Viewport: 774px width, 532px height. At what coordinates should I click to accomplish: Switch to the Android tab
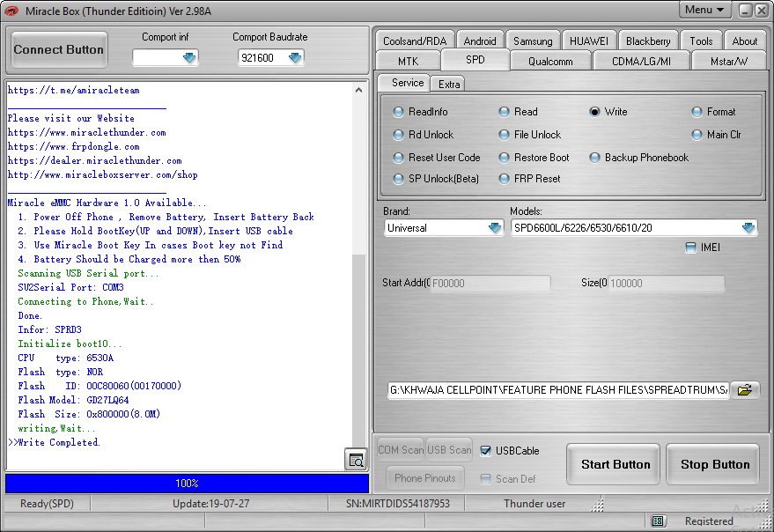click(480, 41)
